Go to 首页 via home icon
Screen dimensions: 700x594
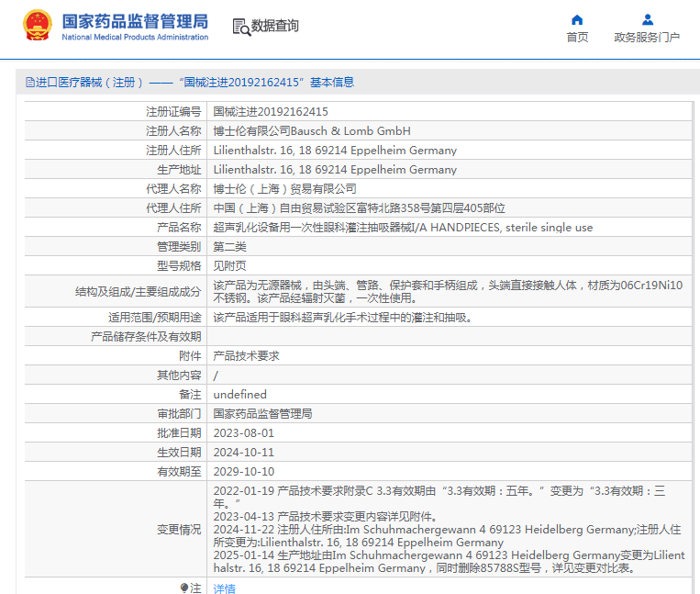click(x=577, y=19)
